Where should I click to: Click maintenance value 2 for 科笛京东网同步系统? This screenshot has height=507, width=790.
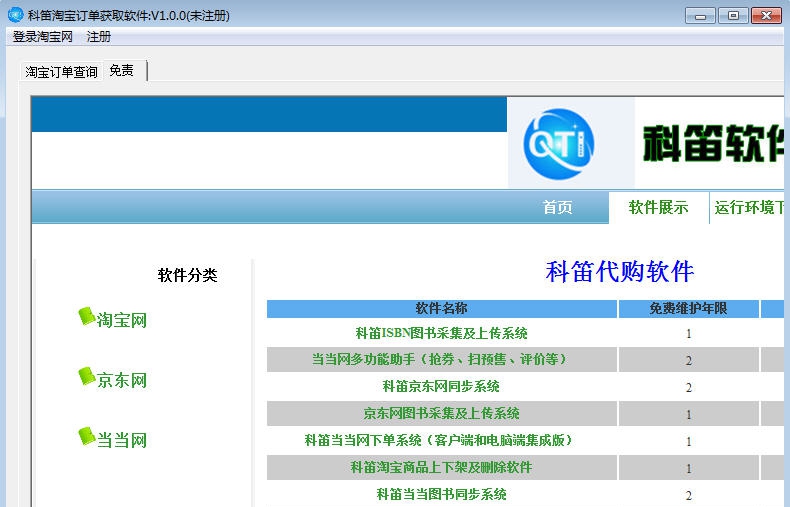click(688, 388)
